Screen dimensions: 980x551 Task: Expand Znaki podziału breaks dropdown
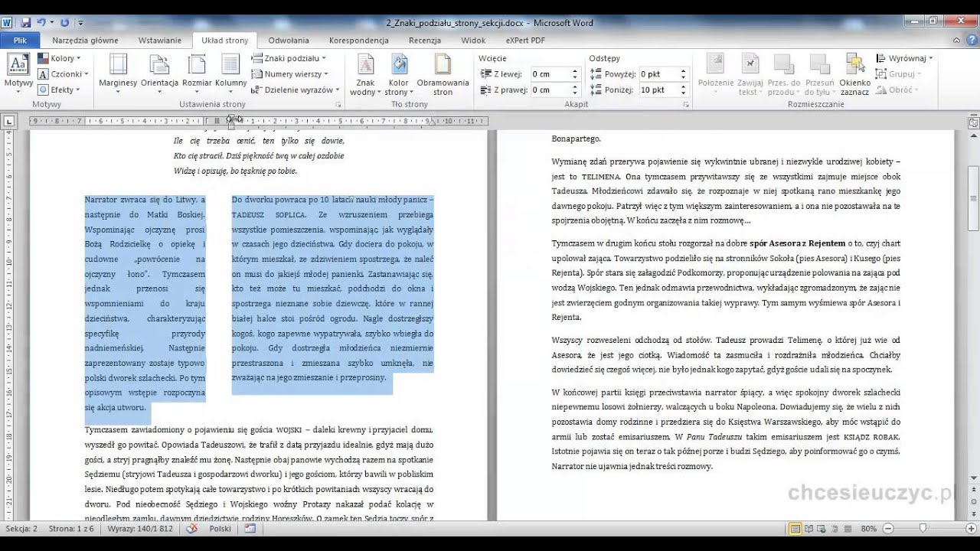tap(289, 58)
